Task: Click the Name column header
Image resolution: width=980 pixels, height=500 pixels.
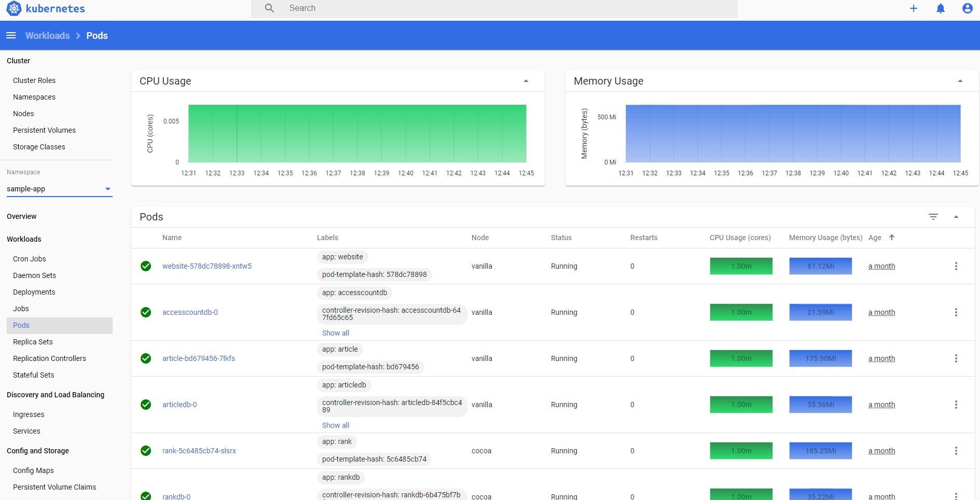Action: (172, 238)
